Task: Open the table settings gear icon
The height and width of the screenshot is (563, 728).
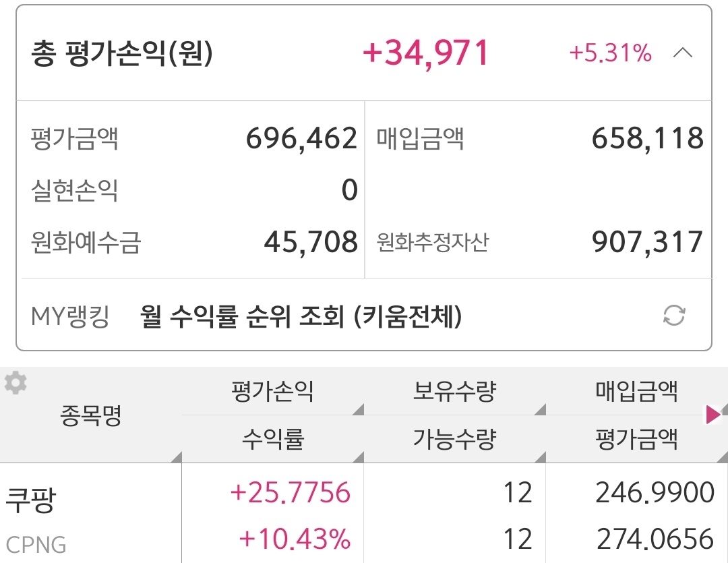Action: (16, 383)
